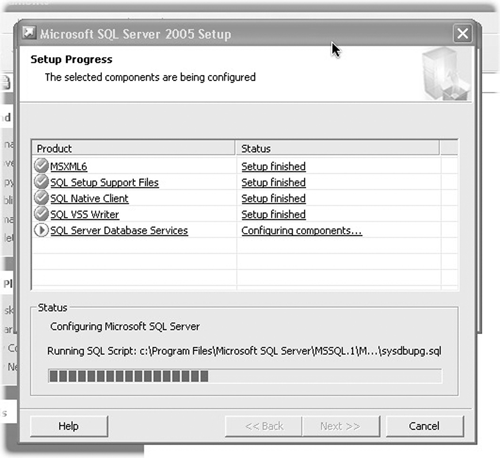Click the MSXML6 completed checkmark icon
The image size is (500, 458).
point(41,166)
